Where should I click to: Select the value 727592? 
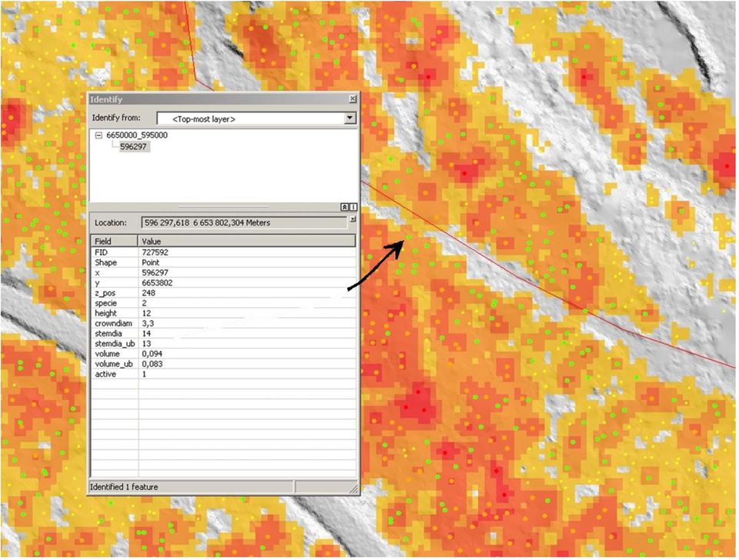pos(155,252)
